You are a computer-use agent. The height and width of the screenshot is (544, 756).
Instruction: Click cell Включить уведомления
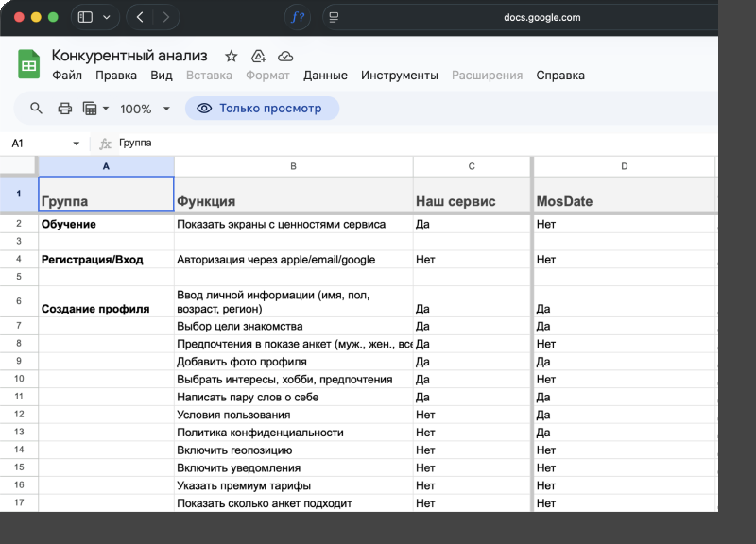pyautogui.click(x=293, y=467)
